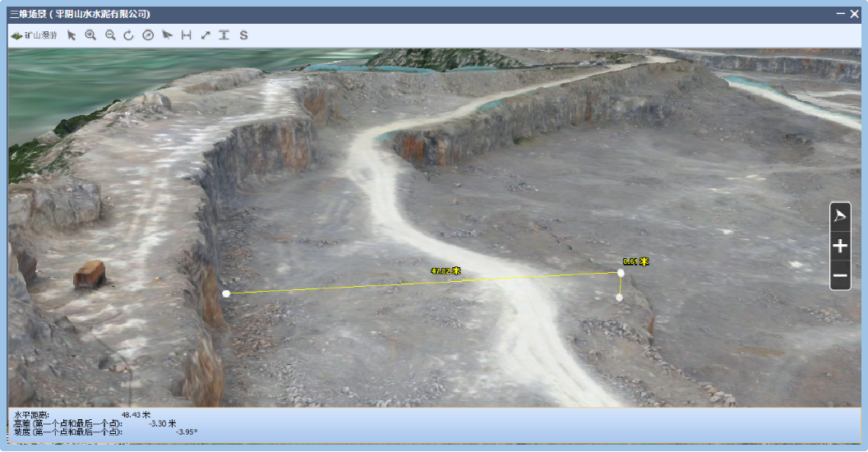Click the compass north icon in toolbar
This screenshot has height=452, width=868.
[x=148, y=35]
